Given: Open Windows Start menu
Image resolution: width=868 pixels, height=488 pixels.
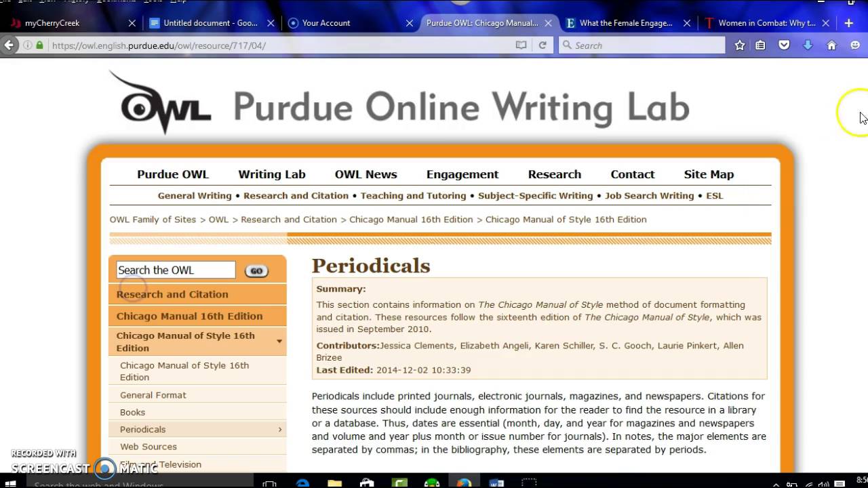Looking at the screenshot, I should [11, 483].
